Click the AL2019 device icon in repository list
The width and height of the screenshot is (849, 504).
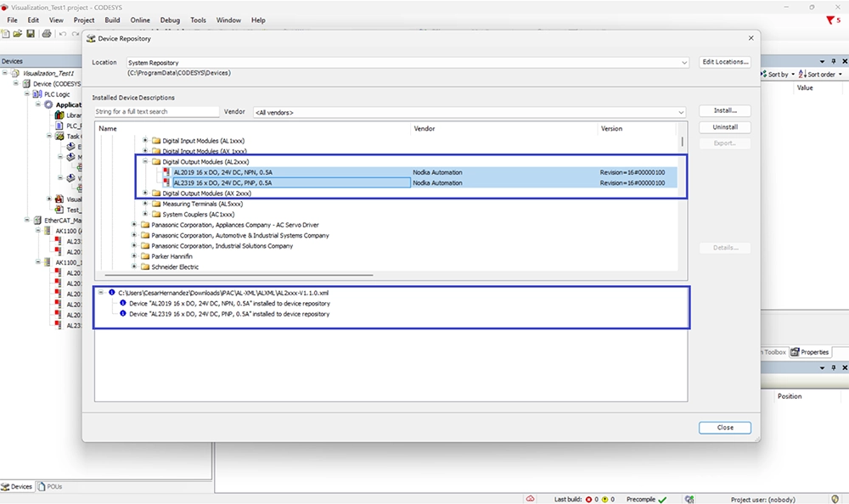coord(166,172)
